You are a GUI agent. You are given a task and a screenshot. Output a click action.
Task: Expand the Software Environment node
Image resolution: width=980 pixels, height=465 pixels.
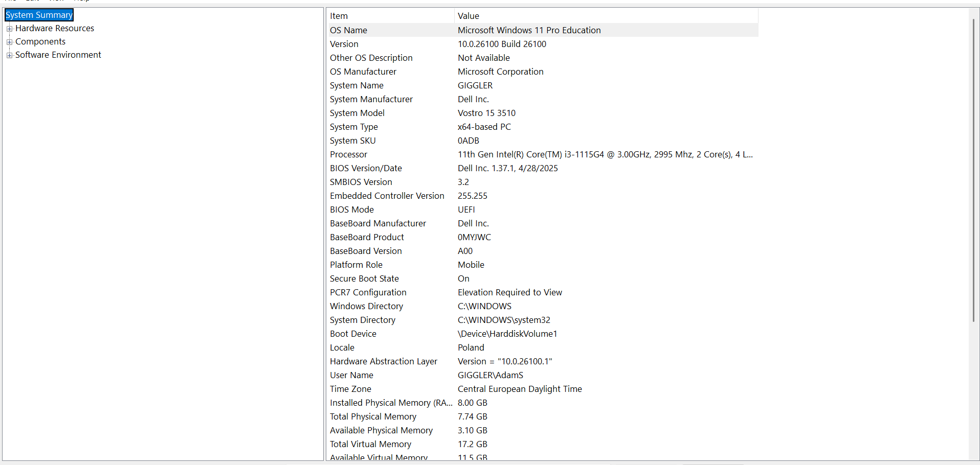click(x=9, y=55)
